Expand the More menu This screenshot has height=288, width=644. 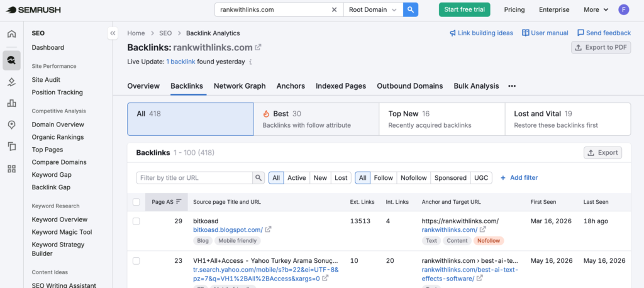pyautogui.click(x=596, y=9)
